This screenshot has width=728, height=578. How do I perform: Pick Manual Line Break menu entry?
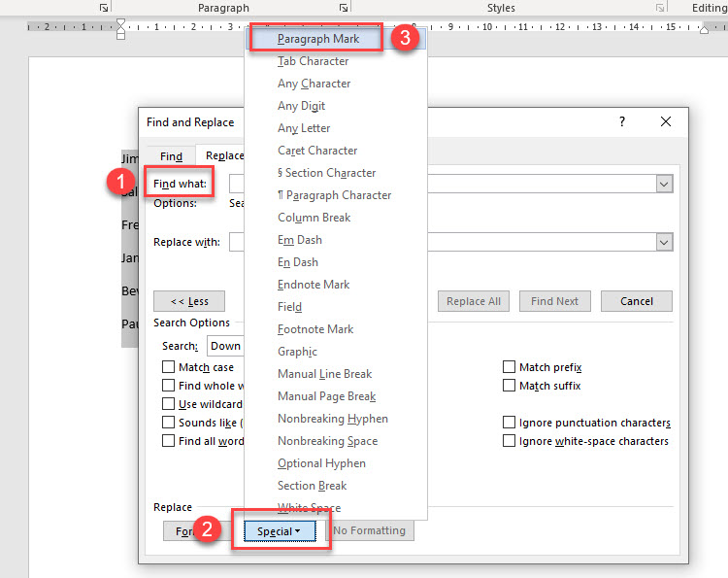pyautogui.click(x=324, y=374)
